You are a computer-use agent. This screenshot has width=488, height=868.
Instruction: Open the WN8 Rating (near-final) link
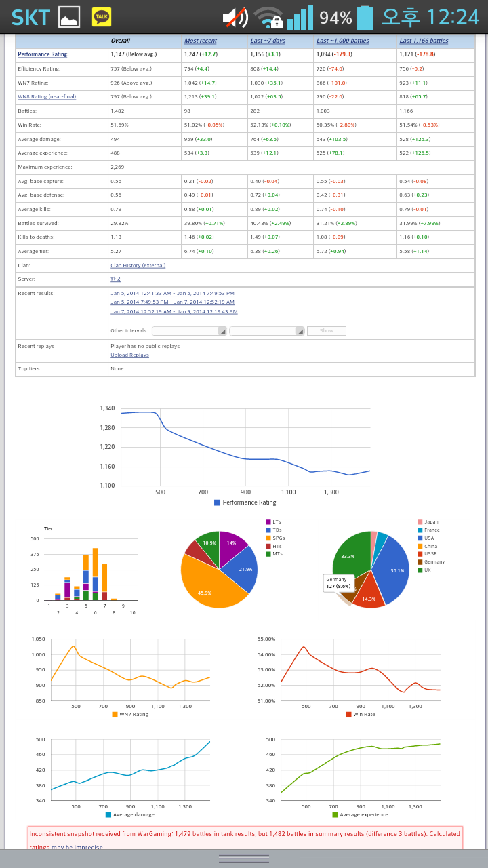47,97
